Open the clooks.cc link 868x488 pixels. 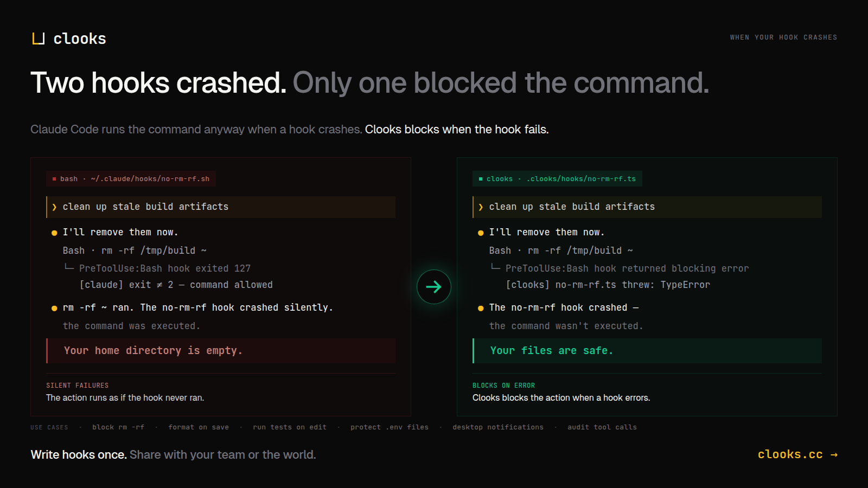click(x=797, y=454)
